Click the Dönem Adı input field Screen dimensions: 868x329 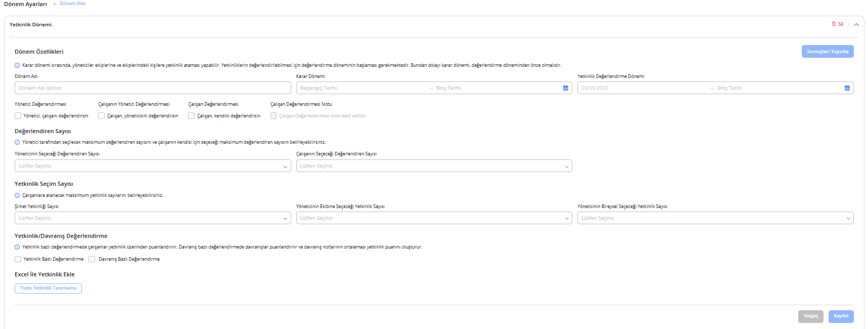(152, 88)
